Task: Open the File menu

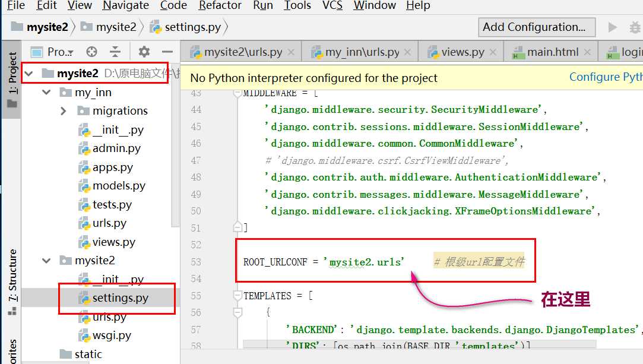Action: point(16,5)
